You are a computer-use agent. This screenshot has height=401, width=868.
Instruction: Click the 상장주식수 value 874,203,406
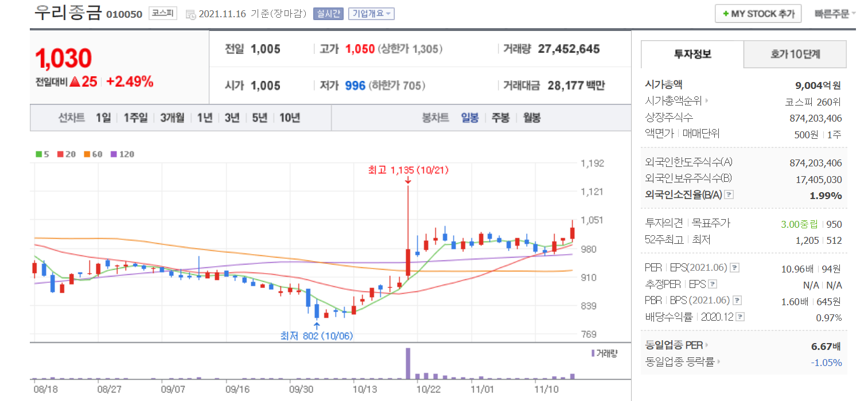pyautogui.click(x=816, y=118)
